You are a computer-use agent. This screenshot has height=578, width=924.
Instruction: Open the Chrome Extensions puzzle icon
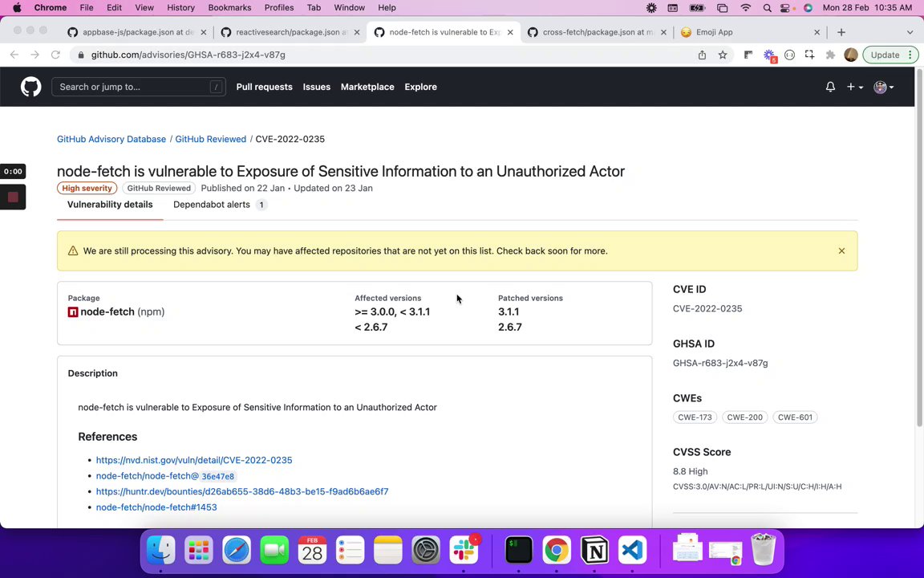830,55
